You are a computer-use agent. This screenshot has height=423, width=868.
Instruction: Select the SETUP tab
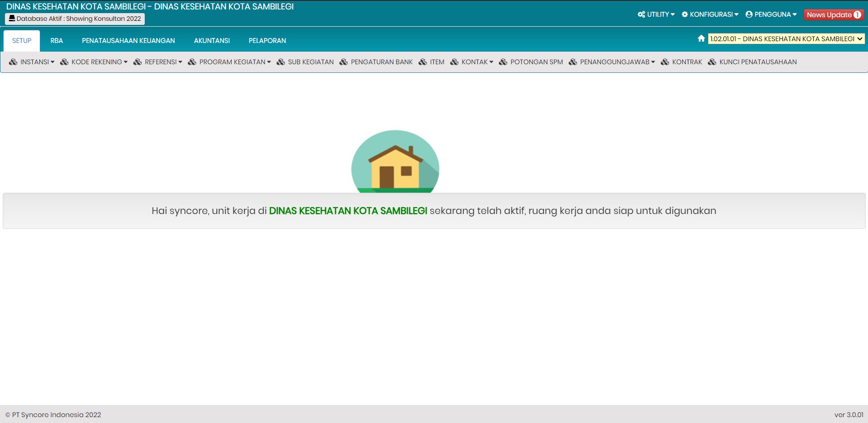coord(22,41)
